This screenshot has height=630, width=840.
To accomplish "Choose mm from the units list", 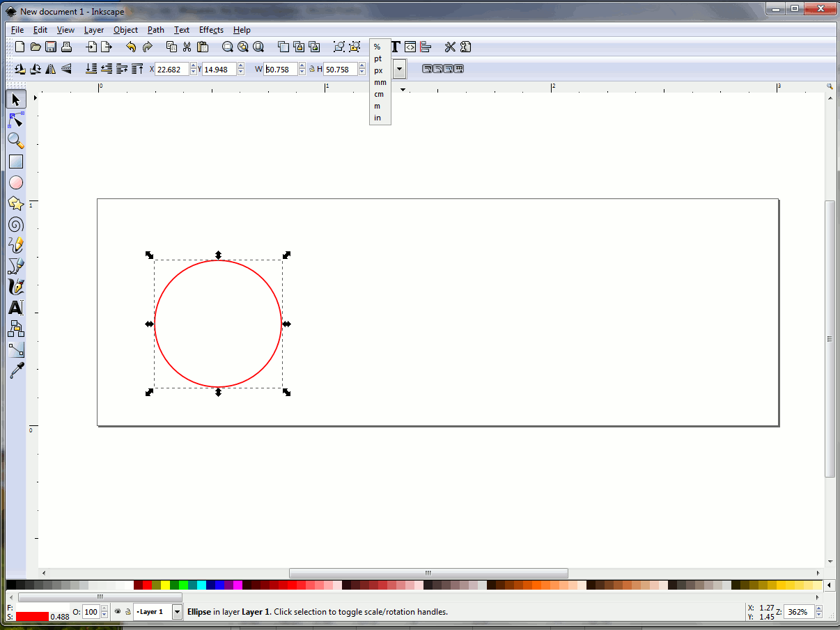I will tap(380, 82).
